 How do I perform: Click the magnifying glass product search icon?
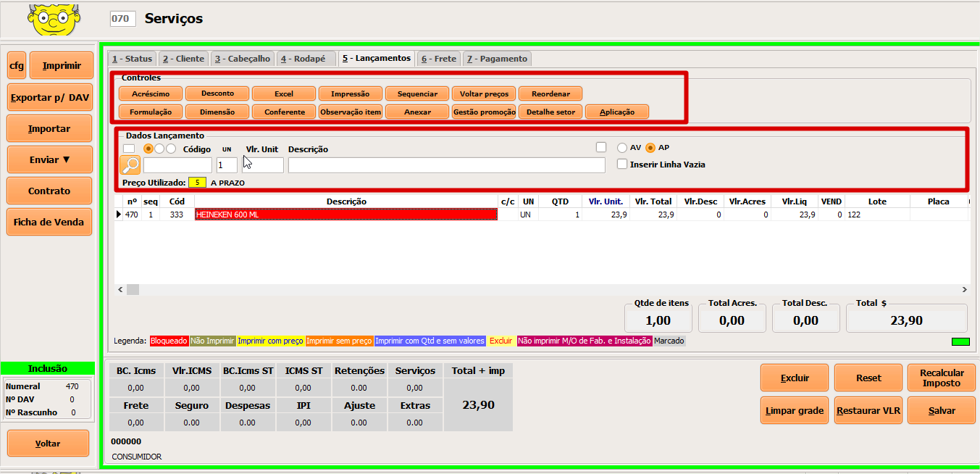[130, 165]
